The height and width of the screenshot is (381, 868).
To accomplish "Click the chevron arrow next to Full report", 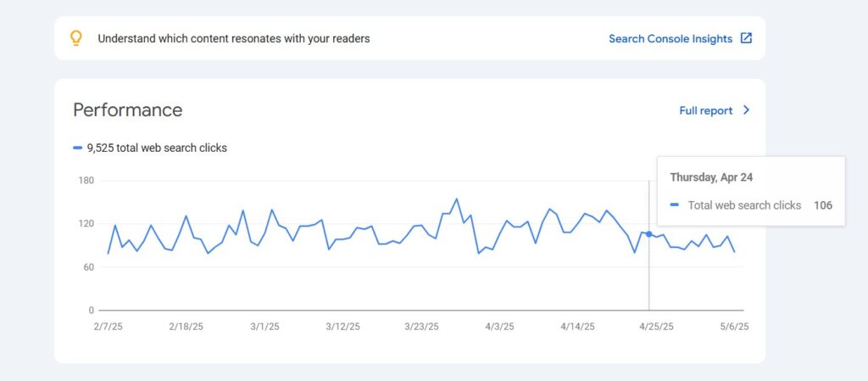I will (x=746, y=110).
